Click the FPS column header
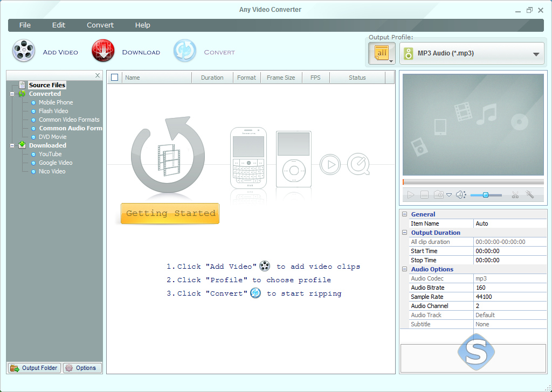The image size is (552, 392). (x=316, y=78)
